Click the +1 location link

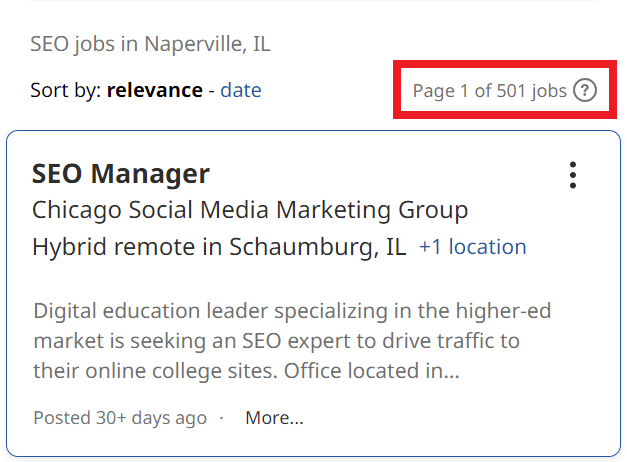tap(472, 246)
